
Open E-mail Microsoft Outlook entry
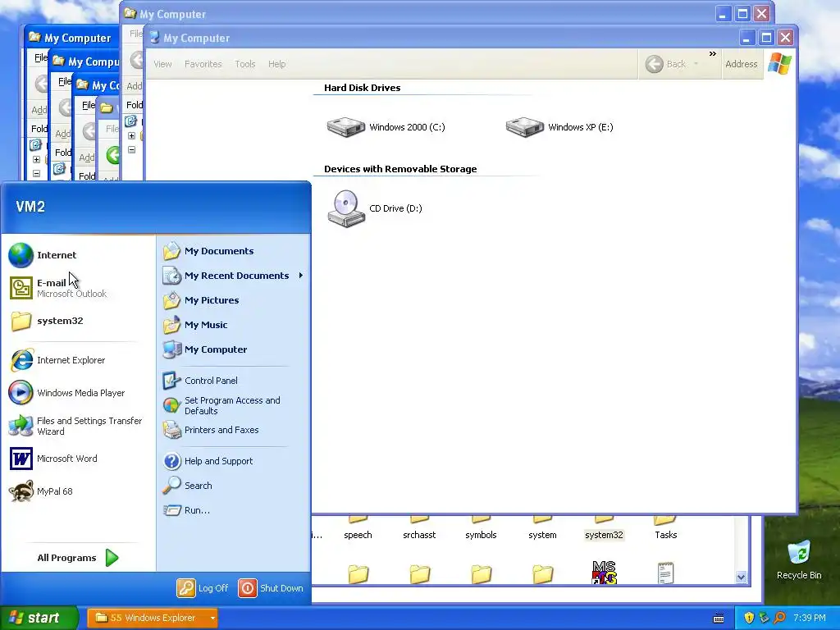(58, 288)
